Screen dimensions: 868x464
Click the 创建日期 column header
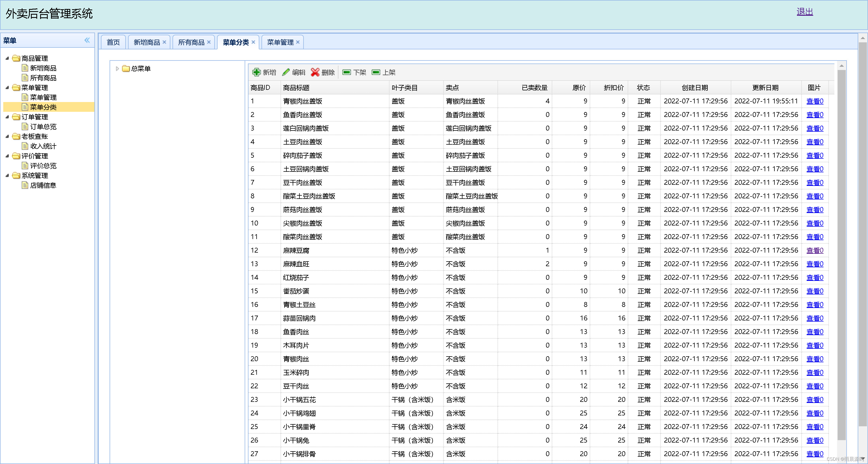pyautogui.click(x=695, y=88)
